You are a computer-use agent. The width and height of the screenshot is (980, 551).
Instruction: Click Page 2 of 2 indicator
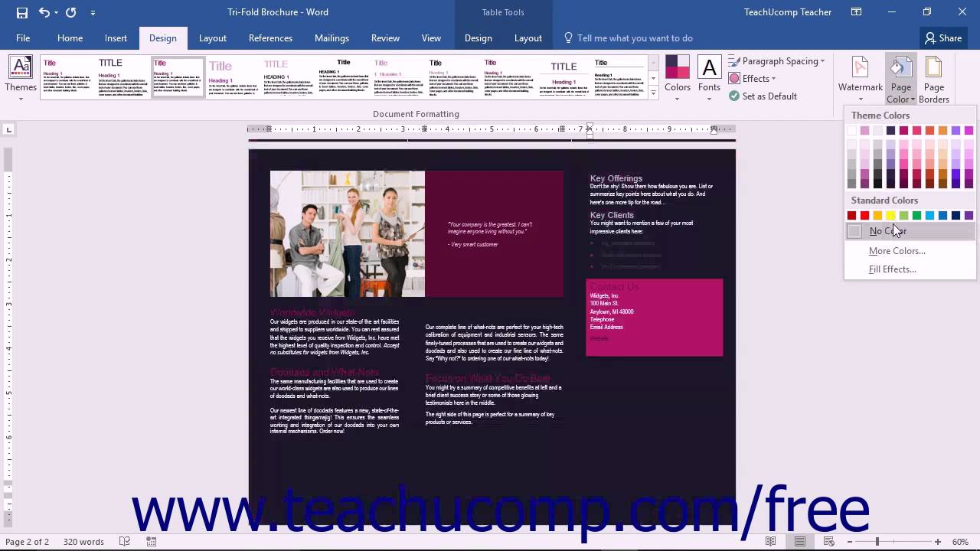click(x=28, y=542)
